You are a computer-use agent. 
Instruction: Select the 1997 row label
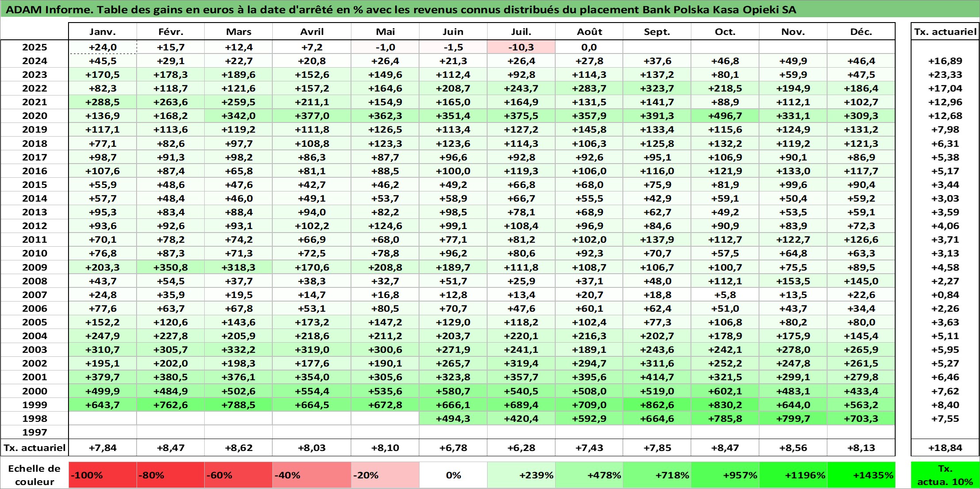tap(34, 432)
